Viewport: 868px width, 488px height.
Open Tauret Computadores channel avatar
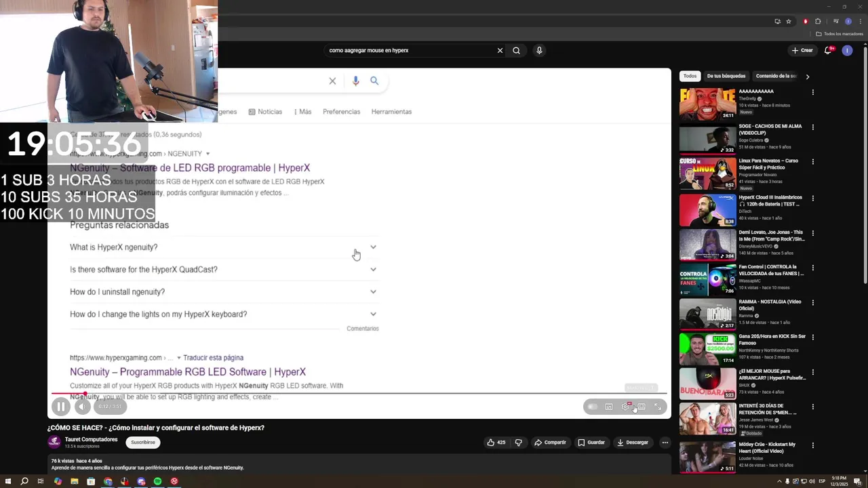click(x=54, y=442)
